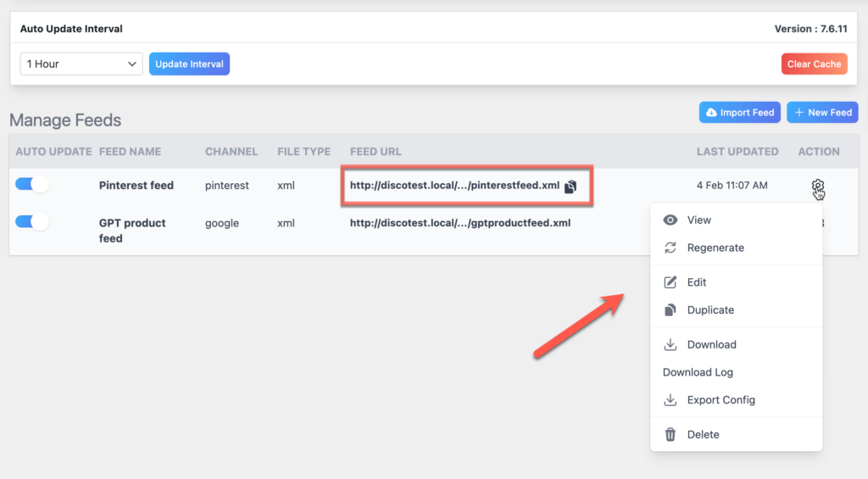Toggle auto update for GPT product feed
The height and width of the screenshot is (479, 868).
[x=32, y=221]
